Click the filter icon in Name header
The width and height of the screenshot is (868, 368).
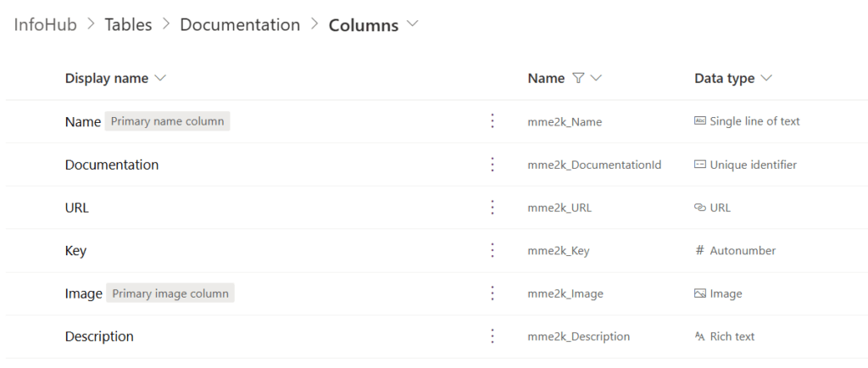point(579,78)
